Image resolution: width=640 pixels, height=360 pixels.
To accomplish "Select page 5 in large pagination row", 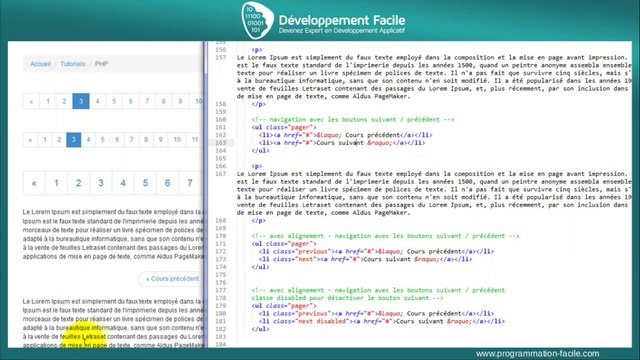I will tap(145, 183).
